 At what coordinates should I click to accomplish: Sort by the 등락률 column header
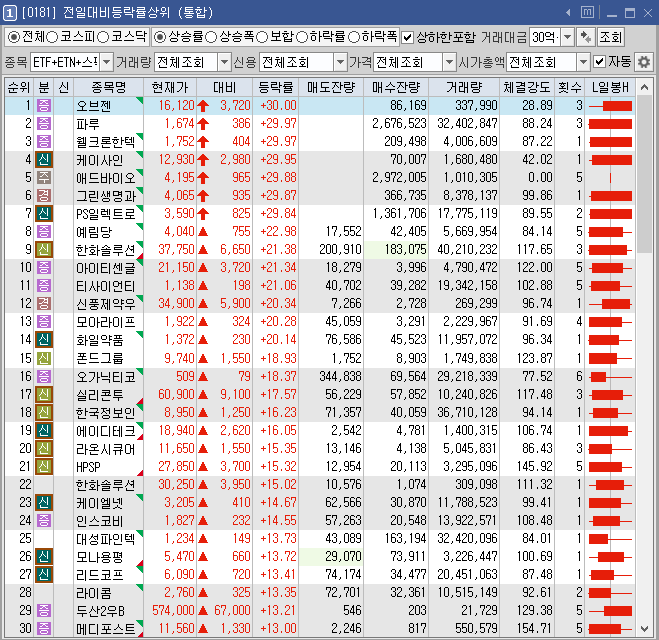(276, 87)
